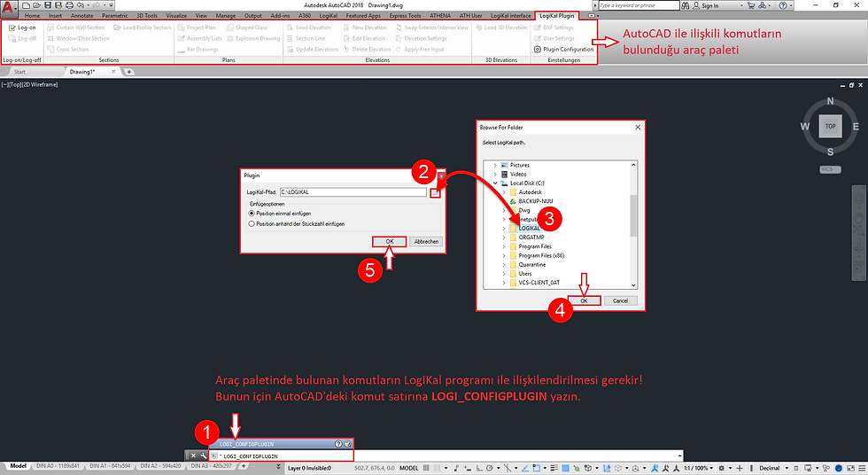Toggle MODEL space button in status bar

click(x=408, y=469)
